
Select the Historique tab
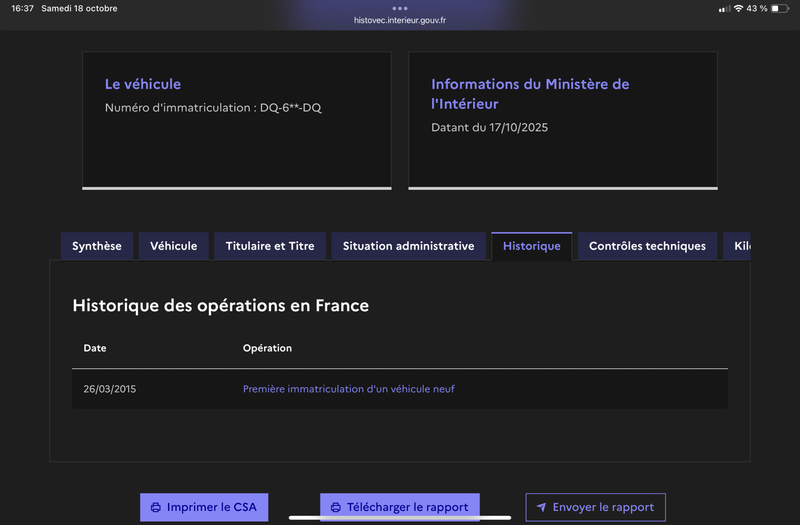(532, 246)
